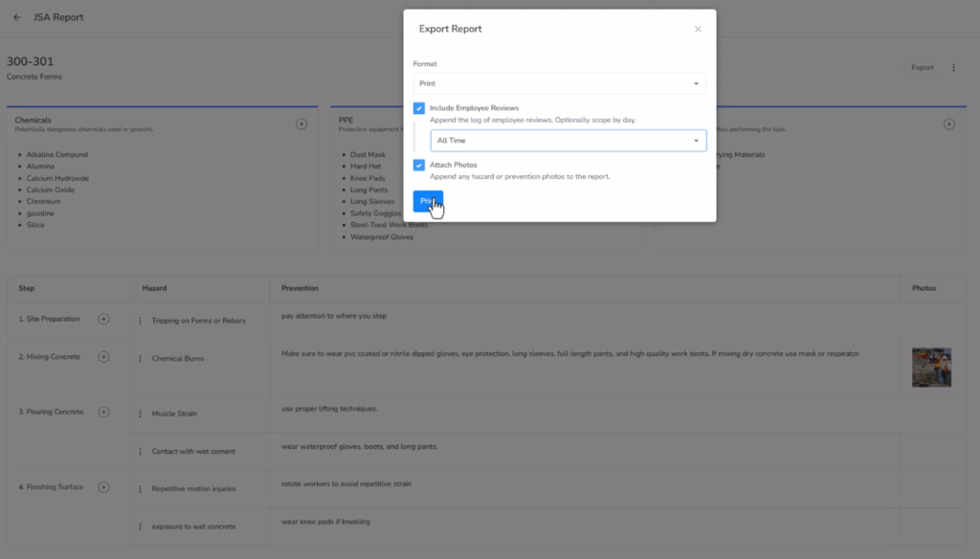Click the blue Print button in the dialog
Screen dimensions: 980x559
428,201
